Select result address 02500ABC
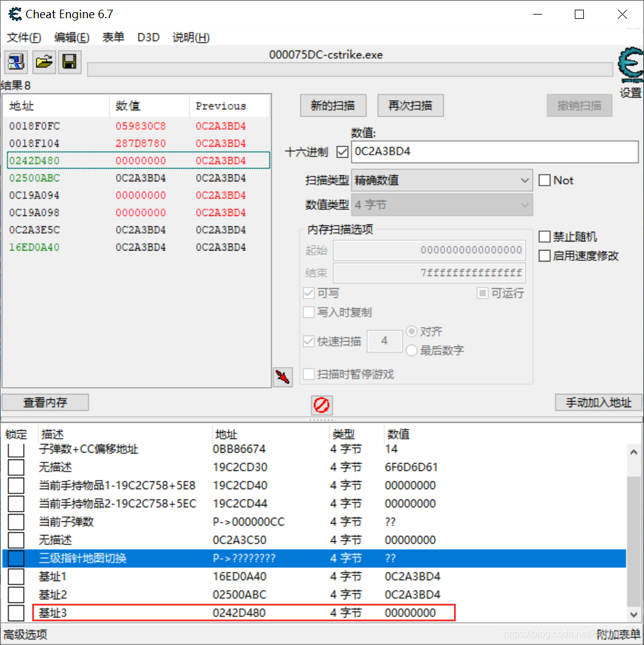Viewport: 644px width, 645px height. [35, 178]
